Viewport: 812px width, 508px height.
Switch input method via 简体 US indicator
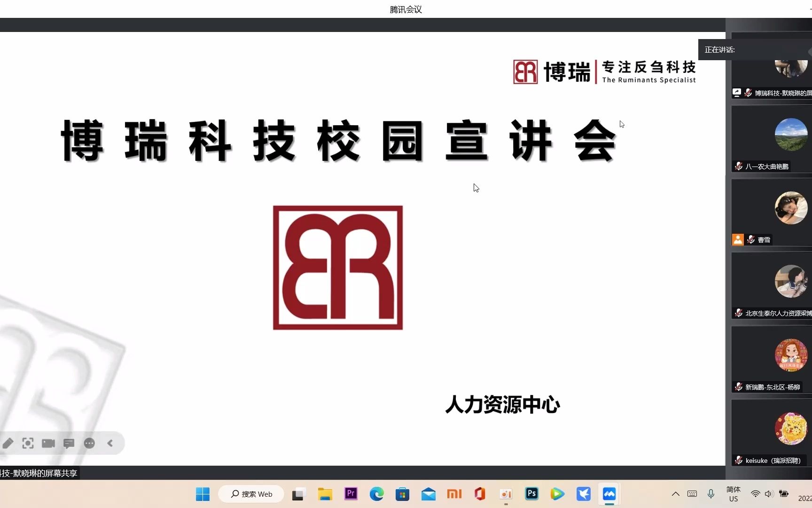733,494
